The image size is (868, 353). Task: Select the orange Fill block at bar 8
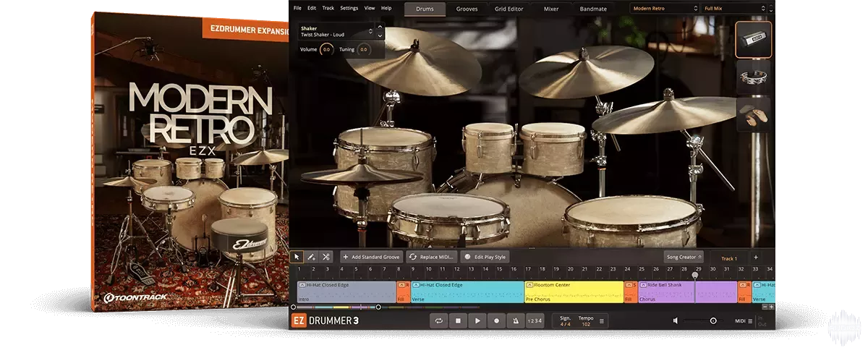pyautogui.click(x=403, y=292)
